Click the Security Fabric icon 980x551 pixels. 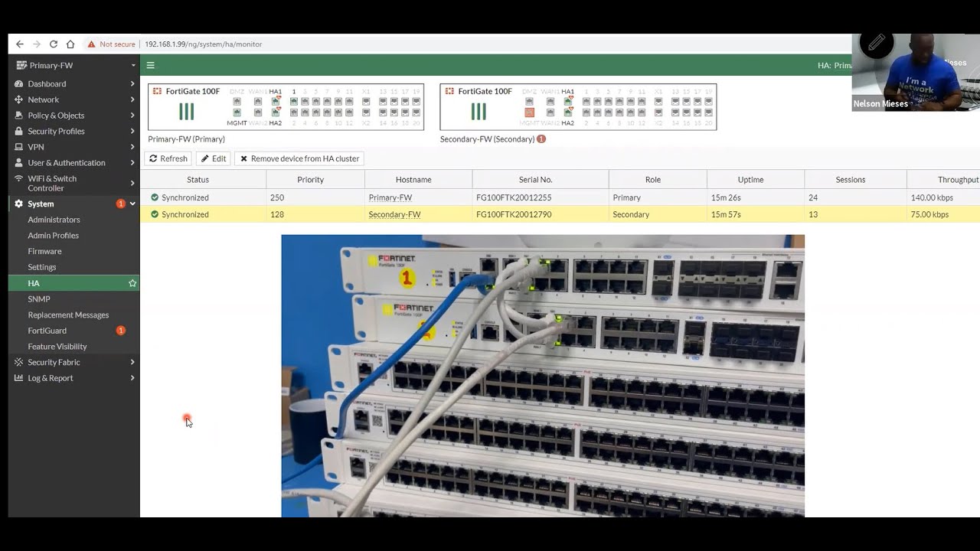tap(19, 362)
